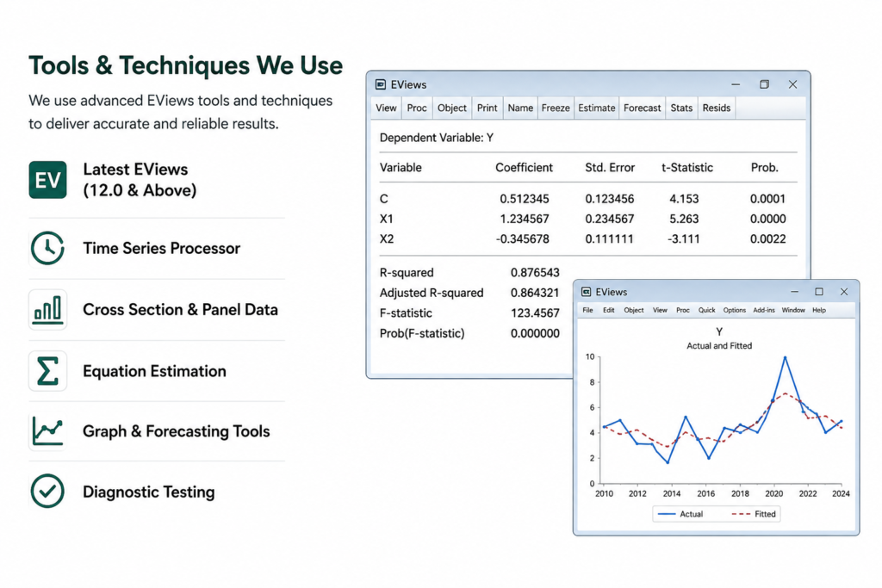Click the Forecast button
Viewport: 882px width, 588px height.
(643, 108)
